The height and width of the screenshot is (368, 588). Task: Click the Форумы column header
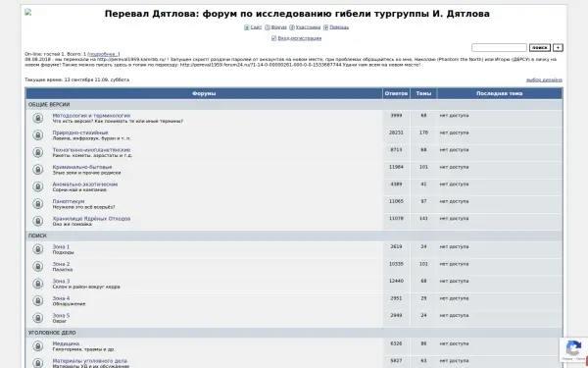[204, 93]
